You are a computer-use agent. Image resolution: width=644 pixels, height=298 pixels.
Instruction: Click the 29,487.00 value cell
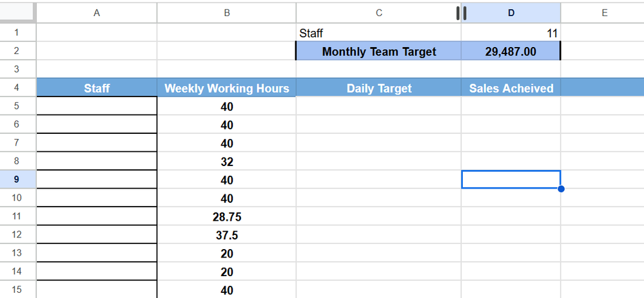click(511, 51)
